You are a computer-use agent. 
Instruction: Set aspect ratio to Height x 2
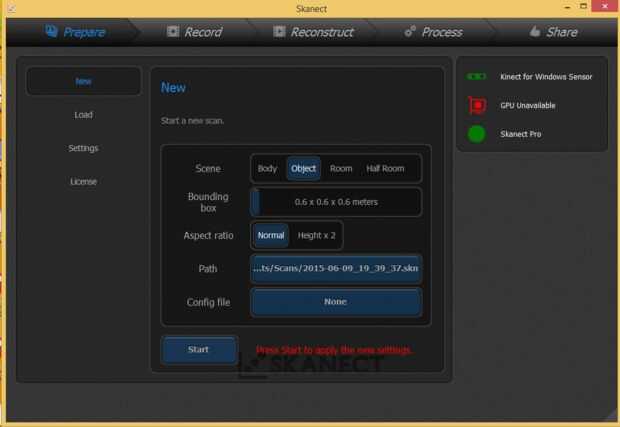(x=316, y=236)
